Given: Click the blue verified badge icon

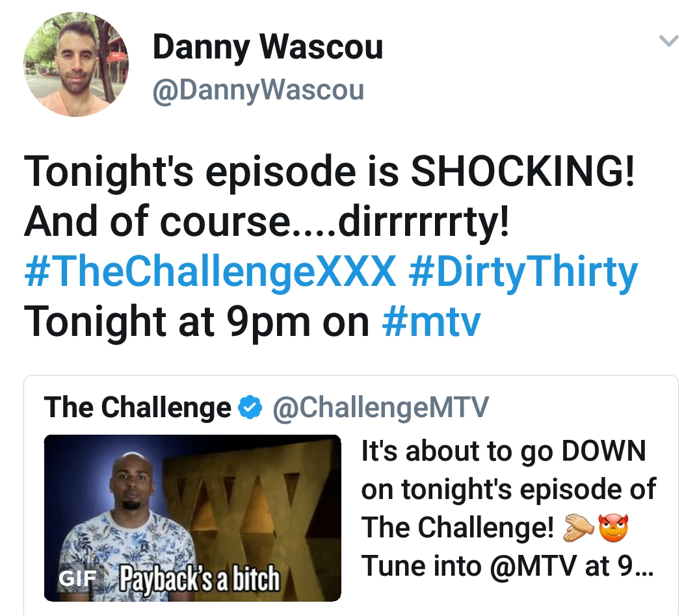Looking at the screenshot, I should pos(250,407).
